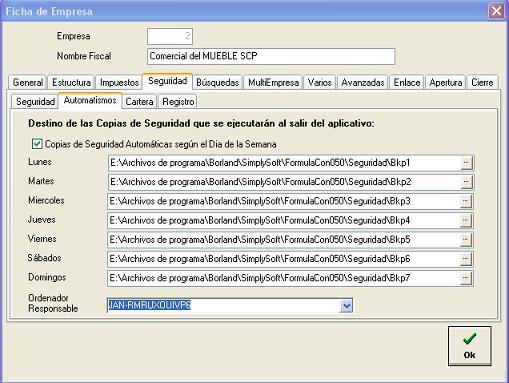Click the browse button for Sábados path

[466, 259]
